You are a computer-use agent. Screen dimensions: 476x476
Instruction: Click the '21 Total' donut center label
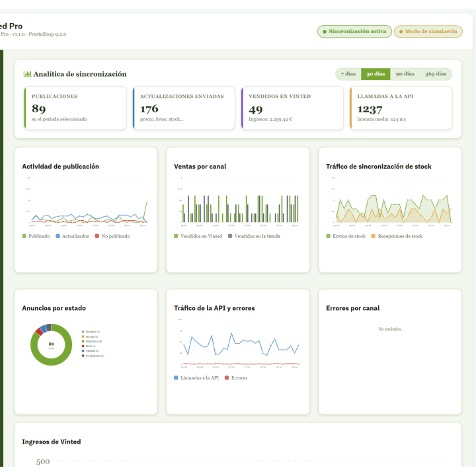[x=52, y=346]
